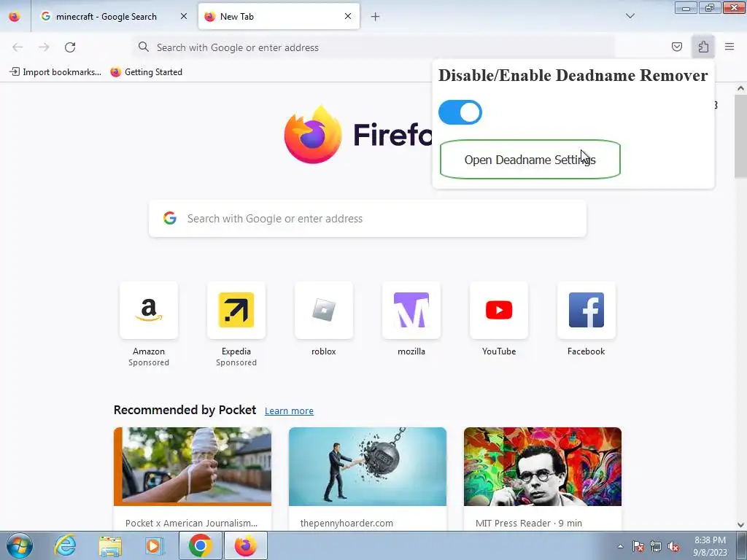Select the New Tab tab
747x560 pixels.
coord(279,17)
